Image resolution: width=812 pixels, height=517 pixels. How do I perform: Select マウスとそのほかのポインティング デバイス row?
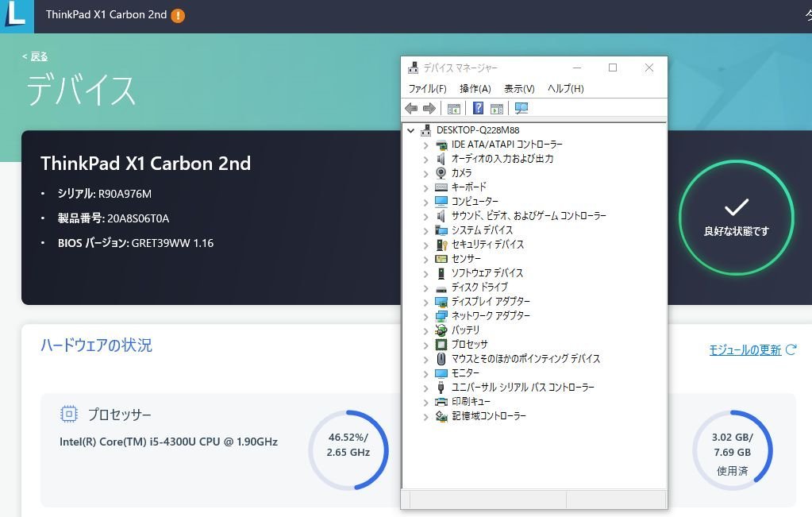click(525, 358)
